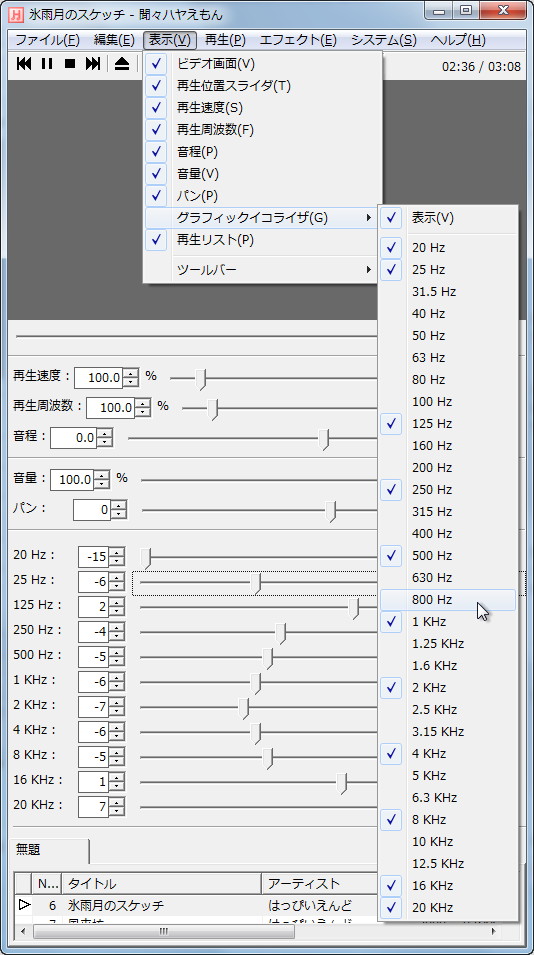Click the play indicator arrow beside track 6
Image resolution: width=534 pixels, height=955 pixels.
coord(24,905)
